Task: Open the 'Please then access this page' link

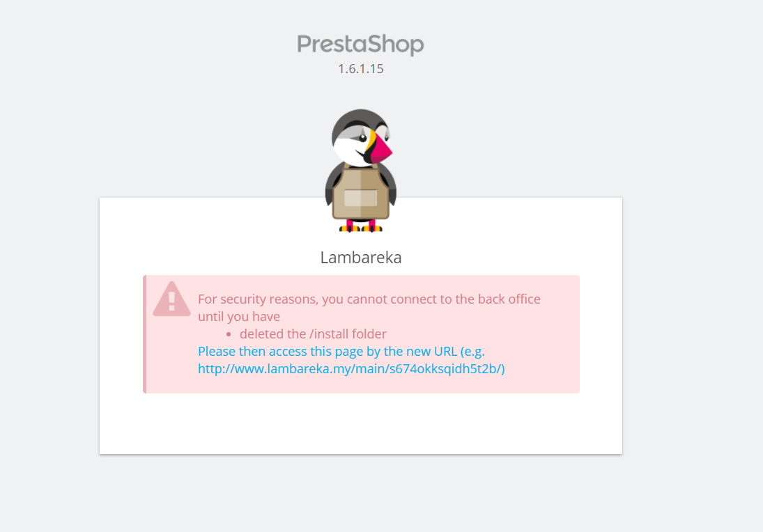Action: point(341,352)
